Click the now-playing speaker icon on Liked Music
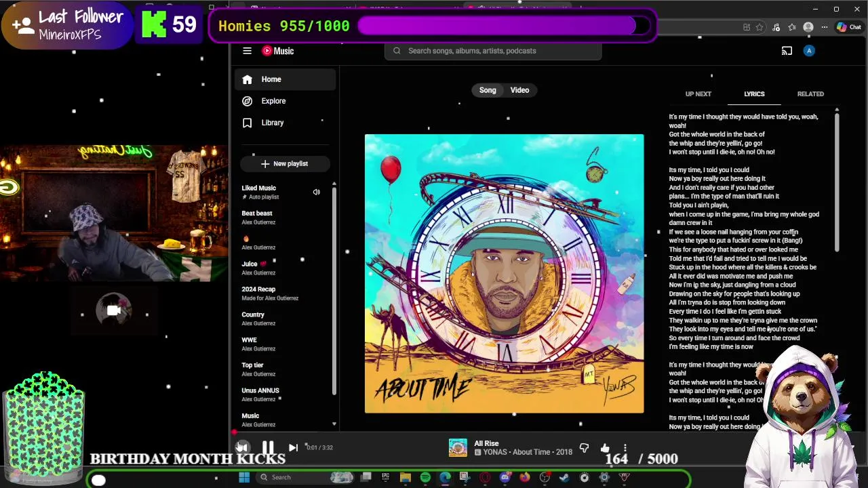The image size is (868, 488). tap(316, 192)
